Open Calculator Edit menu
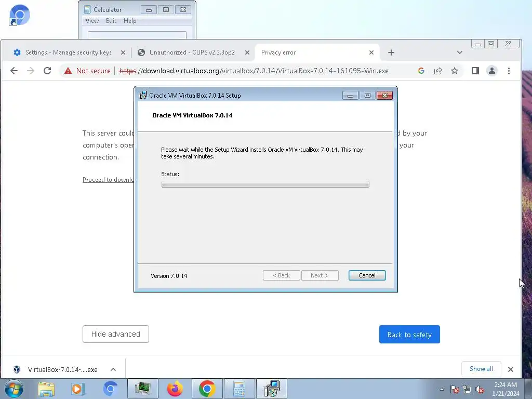Image resolution: width=532 pixels, height=399 pixels. [x=111, y=21]
